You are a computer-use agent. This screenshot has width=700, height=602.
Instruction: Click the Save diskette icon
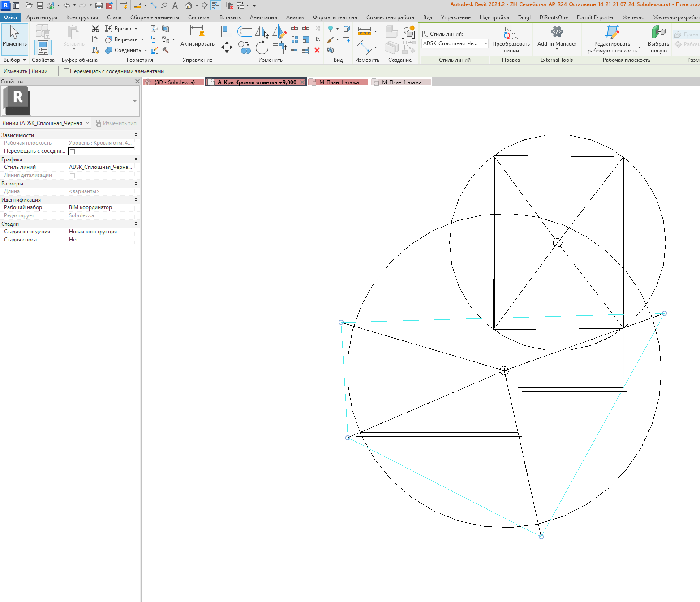(x=40, y=5)
